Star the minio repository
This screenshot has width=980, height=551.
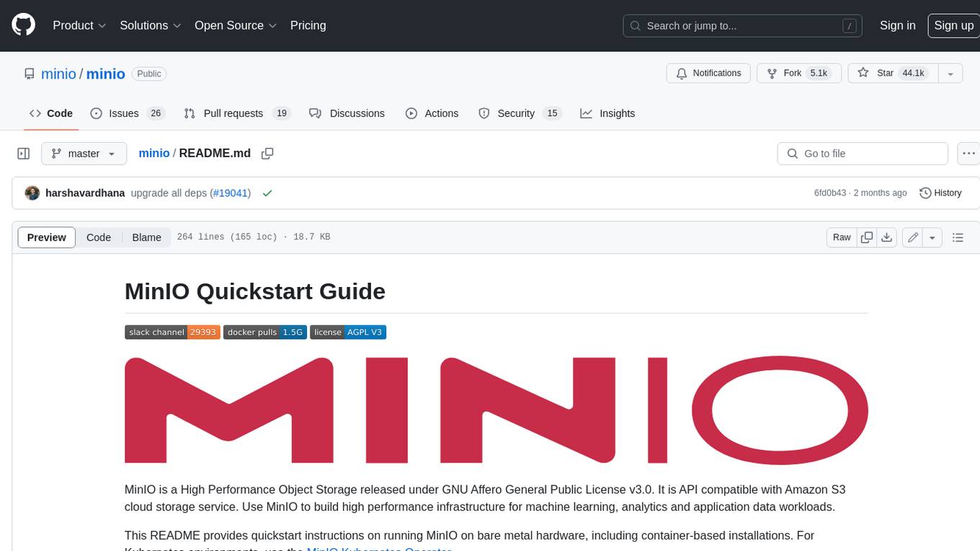point(893,74)
